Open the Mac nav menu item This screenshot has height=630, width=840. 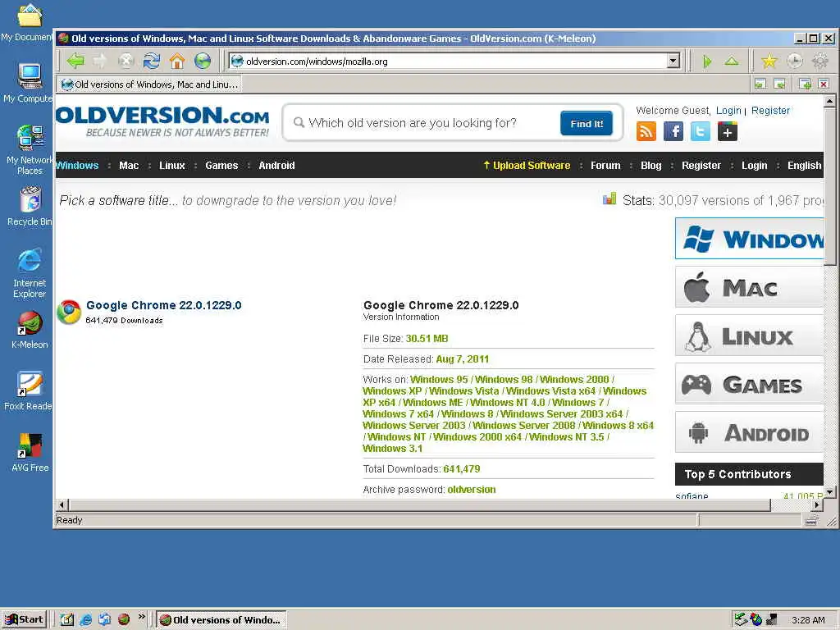tap(129, 166)
